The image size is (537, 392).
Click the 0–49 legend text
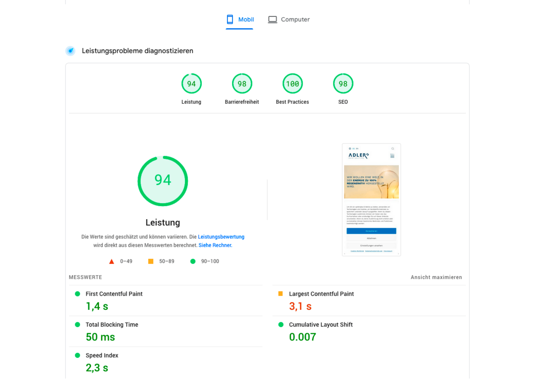click(127, 262)
